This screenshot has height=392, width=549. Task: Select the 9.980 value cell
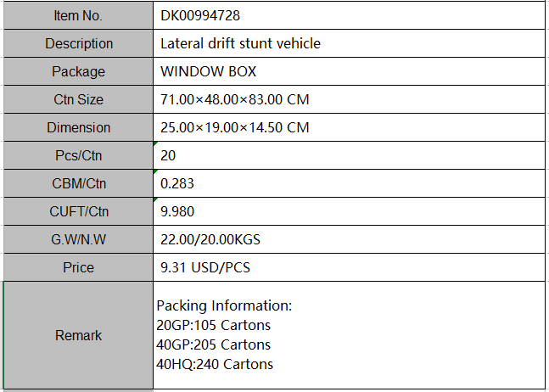click(x=348, y=211)
